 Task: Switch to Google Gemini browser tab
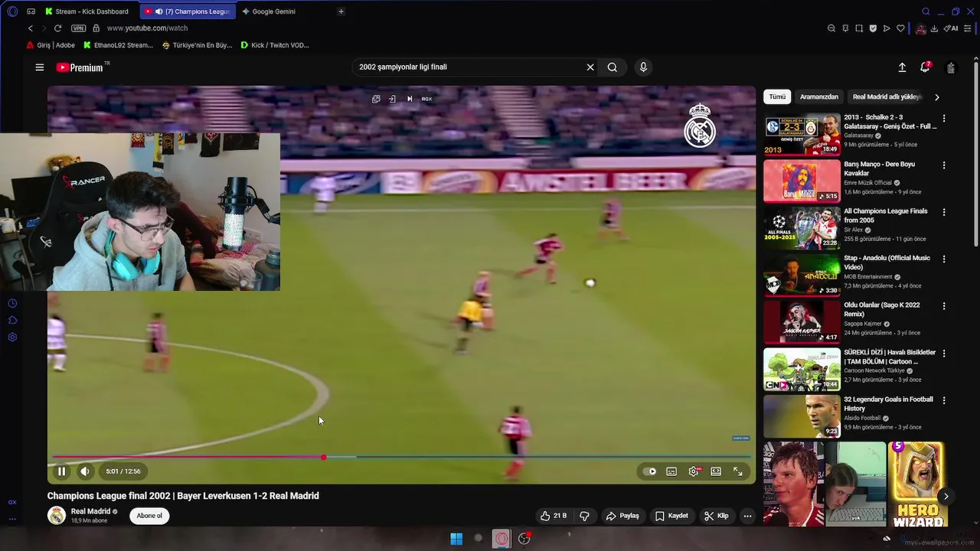(x=273, y=11)
